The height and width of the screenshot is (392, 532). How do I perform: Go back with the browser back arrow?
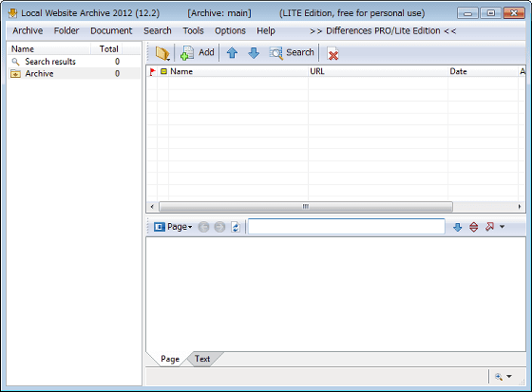pos(203,227)
